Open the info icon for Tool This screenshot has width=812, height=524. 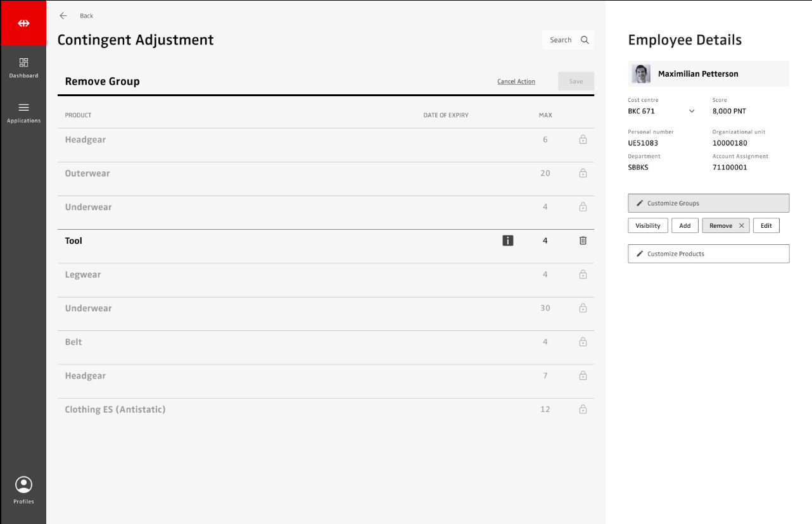pyautogui.click(x=507, y=240)
